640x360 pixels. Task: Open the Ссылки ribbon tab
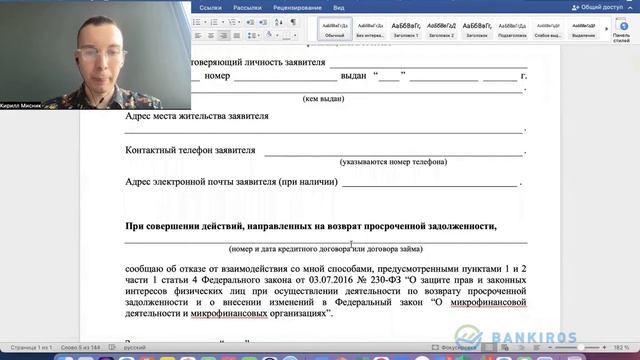(x=211, y=8)
